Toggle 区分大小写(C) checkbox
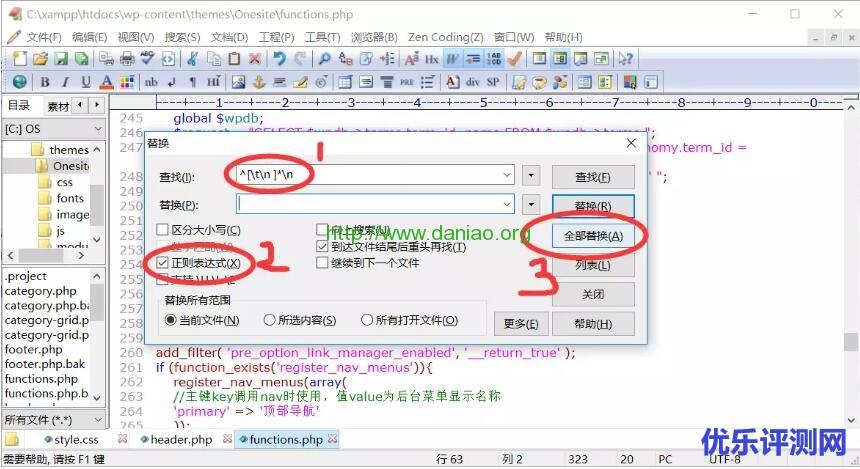Image resolution: width=860 pixels, height=469 pixels. pyautogui.click(x=199, y=230)
